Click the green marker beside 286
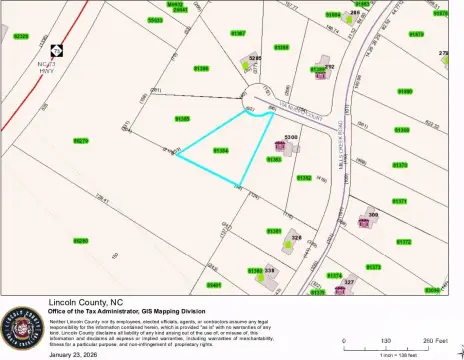Image resolution: width=464 pixels, height=360 pixels. [349, 20]
